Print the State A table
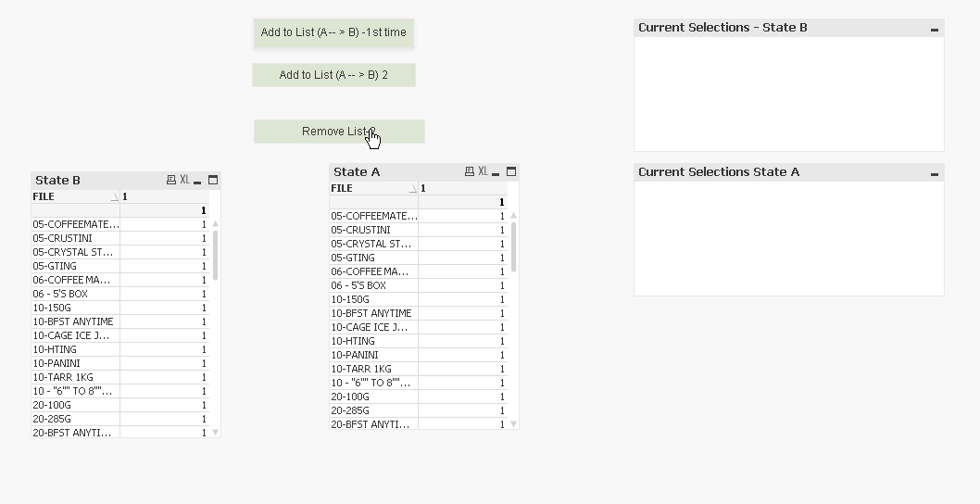 (x=470, y=171)
